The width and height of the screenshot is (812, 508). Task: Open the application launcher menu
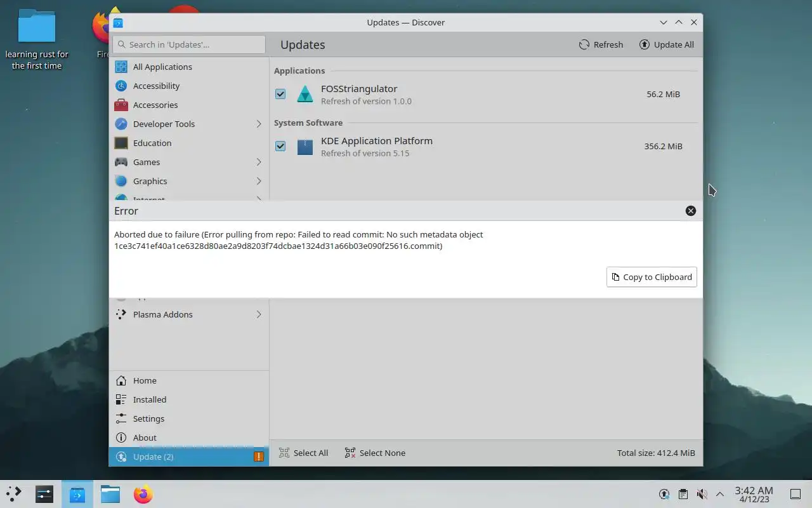click(14, 494)
